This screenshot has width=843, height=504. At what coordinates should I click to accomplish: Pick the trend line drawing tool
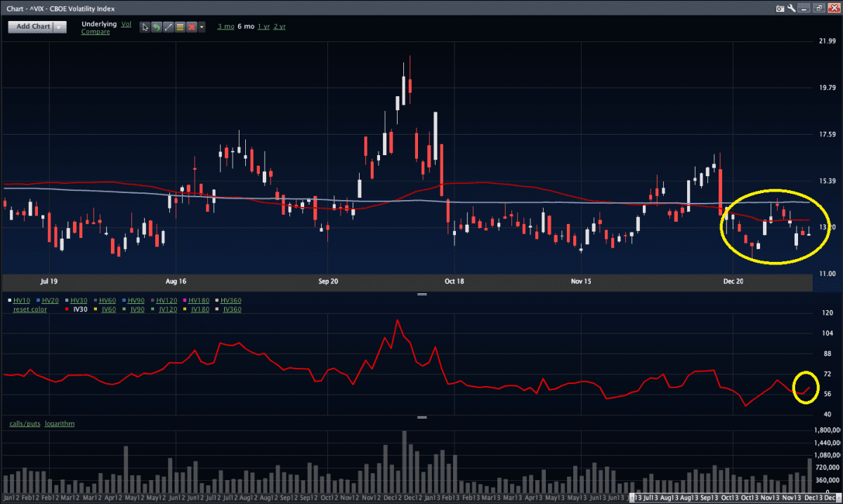[x=168, y=27]
